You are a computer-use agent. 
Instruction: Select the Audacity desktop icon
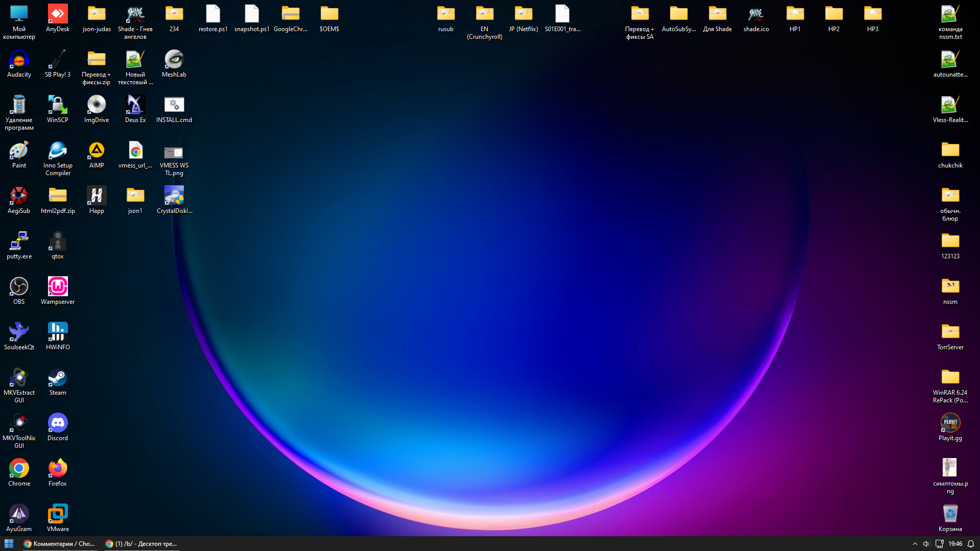(x=19, y=60)
